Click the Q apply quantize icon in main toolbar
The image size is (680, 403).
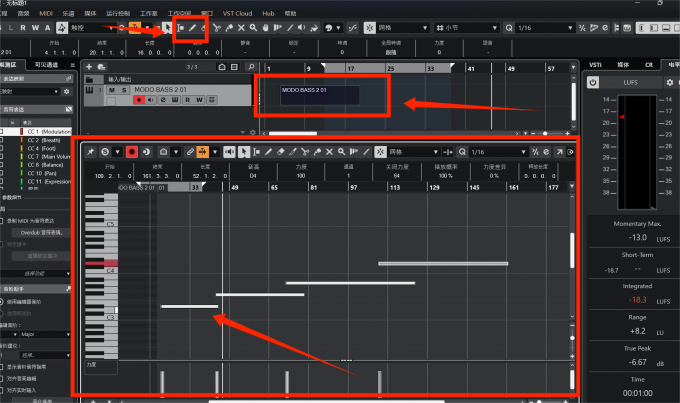(509, 28)
